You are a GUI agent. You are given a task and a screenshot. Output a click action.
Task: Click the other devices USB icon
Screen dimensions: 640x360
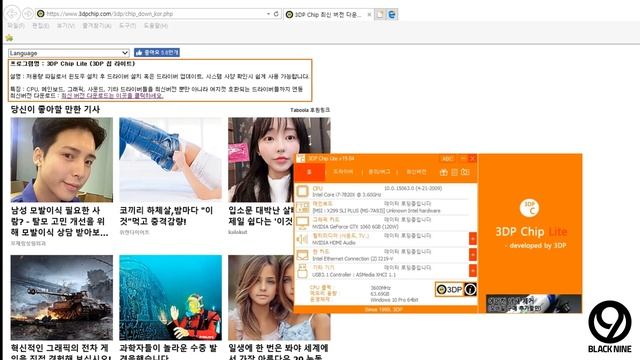[302, 271]
